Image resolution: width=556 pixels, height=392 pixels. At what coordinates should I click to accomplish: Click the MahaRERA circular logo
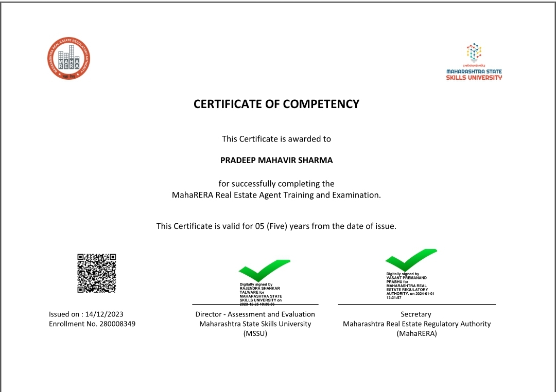[x=69, y=59]
